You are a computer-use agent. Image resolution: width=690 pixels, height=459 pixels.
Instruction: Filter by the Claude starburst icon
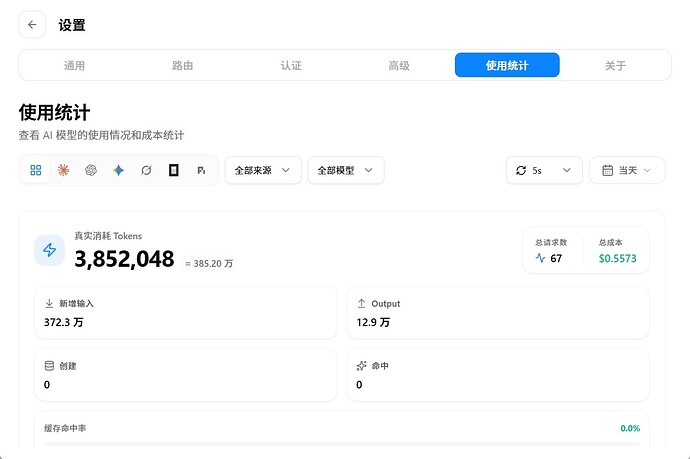[63, 170]
